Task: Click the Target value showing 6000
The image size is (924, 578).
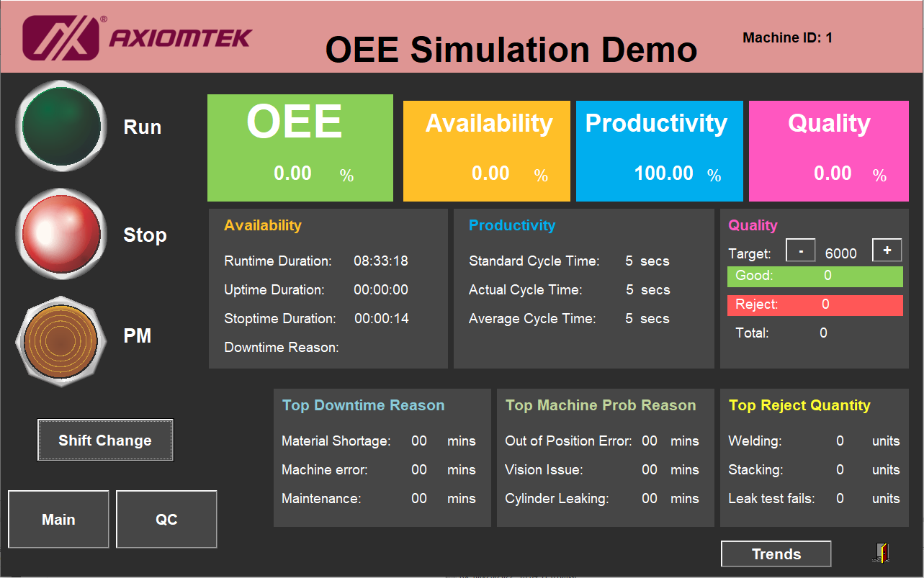Action: point(841,252)
